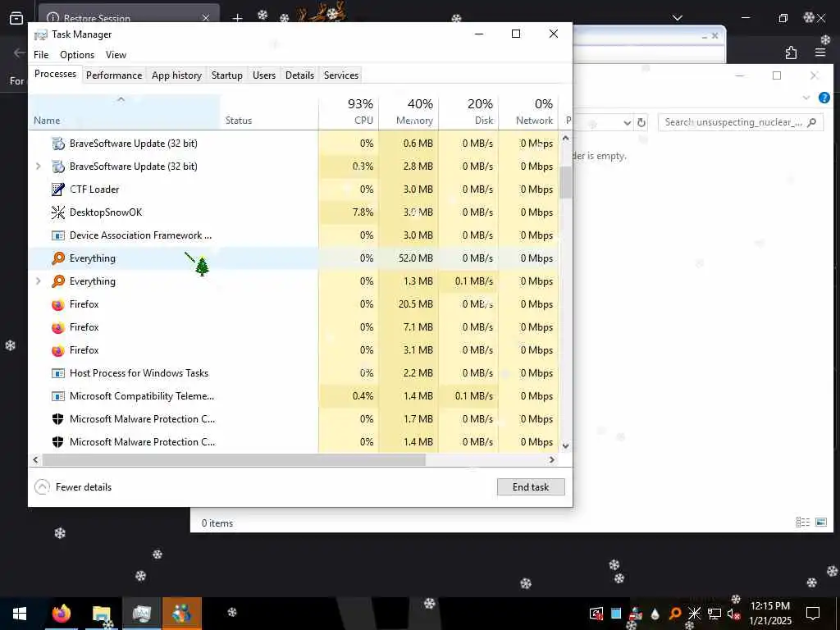Switch to the Startup tab
Viewport: 840px width, 630px height.
click(227, 75)
